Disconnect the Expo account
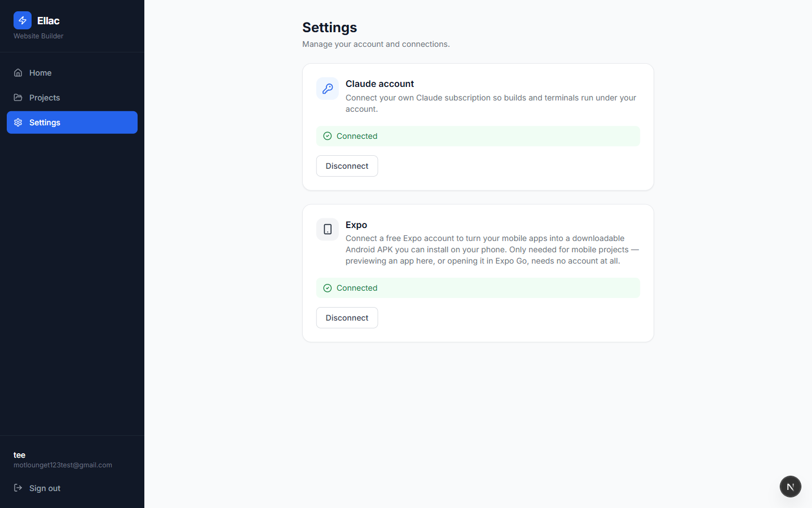This screenshot has width=812, height=508. pyautogui.click(x=347, y=318)
